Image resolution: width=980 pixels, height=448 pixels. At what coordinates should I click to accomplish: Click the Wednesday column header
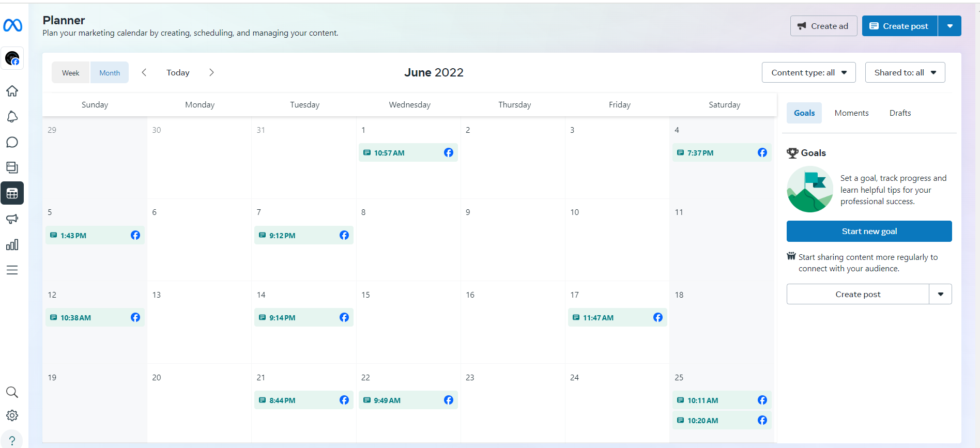(x=409, y=104)
